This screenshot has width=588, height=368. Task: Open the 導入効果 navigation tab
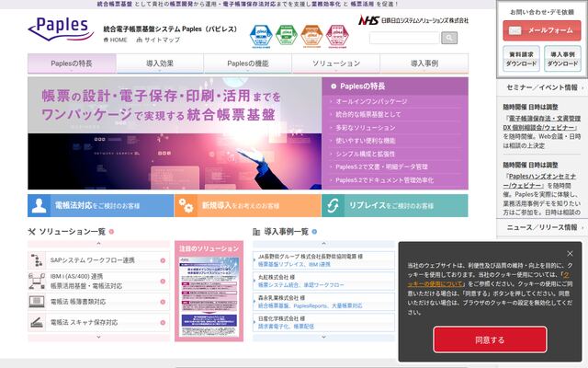pyautogui.click(x=160, y=63)
